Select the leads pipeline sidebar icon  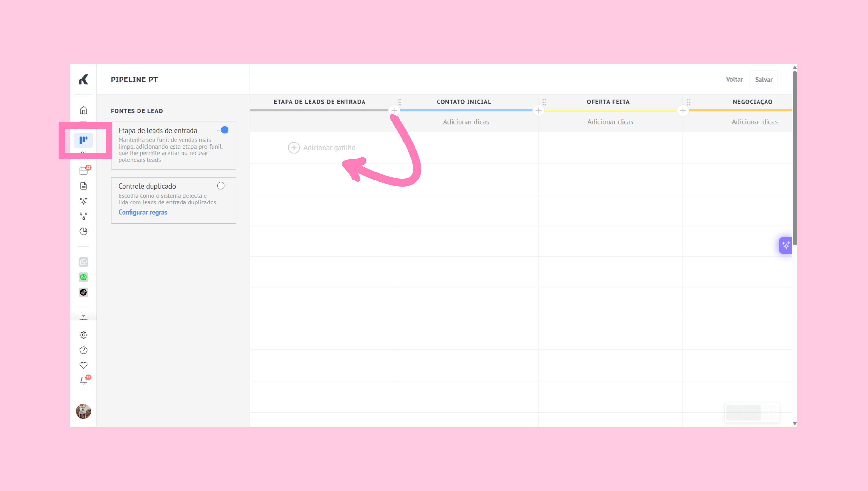pos(83,140)
